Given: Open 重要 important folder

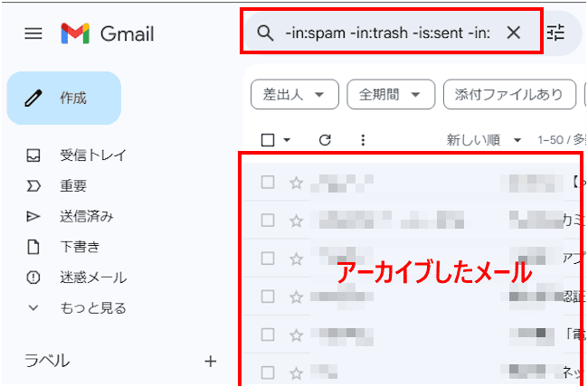Looking at the screenshot, I should coord(56,186).
